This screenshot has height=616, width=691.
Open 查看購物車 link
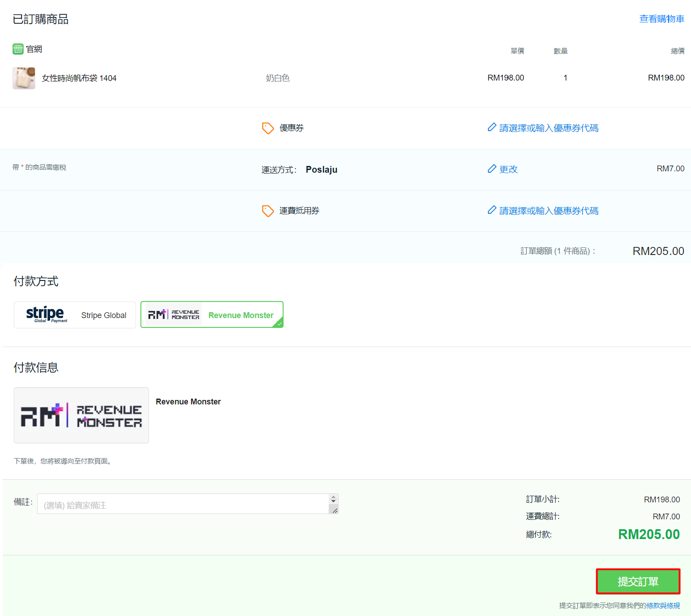pos(662,19)
